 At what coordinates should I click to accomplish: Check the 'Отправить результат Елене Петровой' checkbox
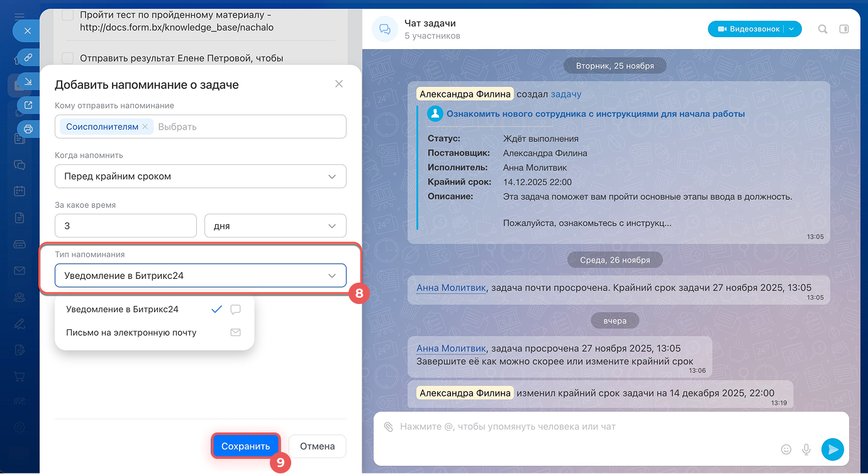coord(67,58)
